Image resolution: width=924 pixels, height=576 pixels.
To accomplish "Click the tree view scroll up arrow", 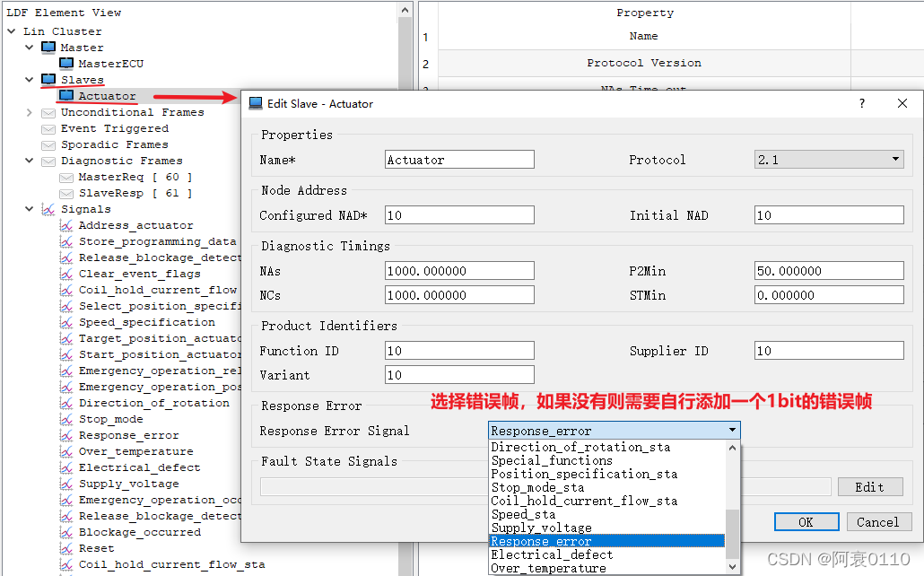I will click(x=405, y=10).
